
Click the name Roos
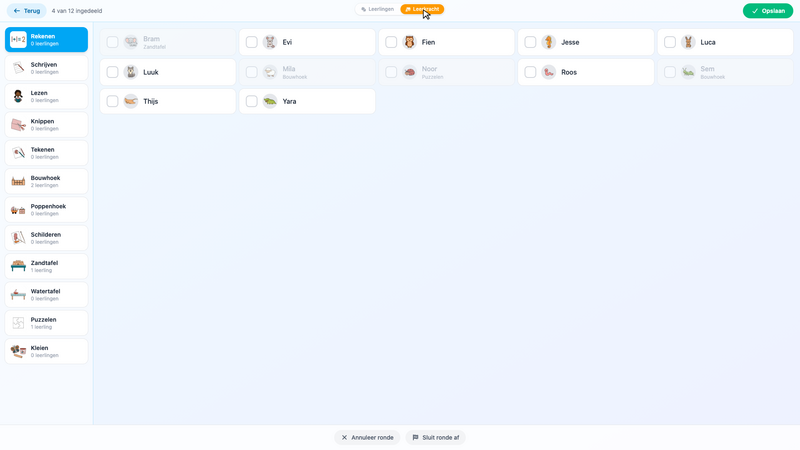569,72
